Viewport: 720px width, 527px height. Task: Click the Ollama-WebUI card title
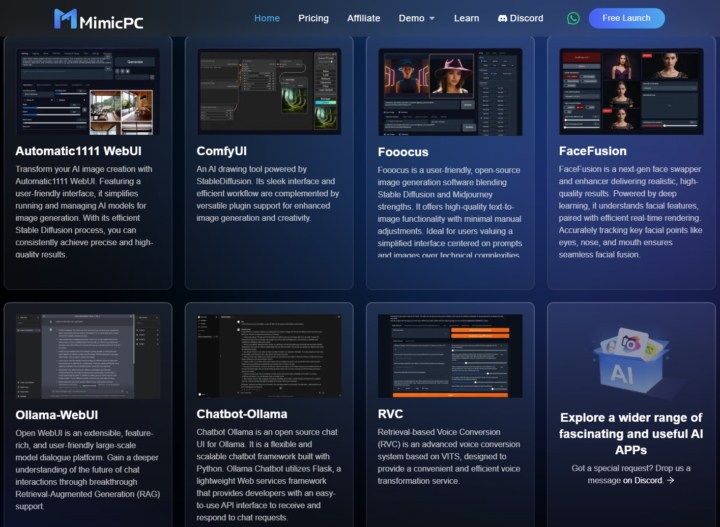click(56, 415)
